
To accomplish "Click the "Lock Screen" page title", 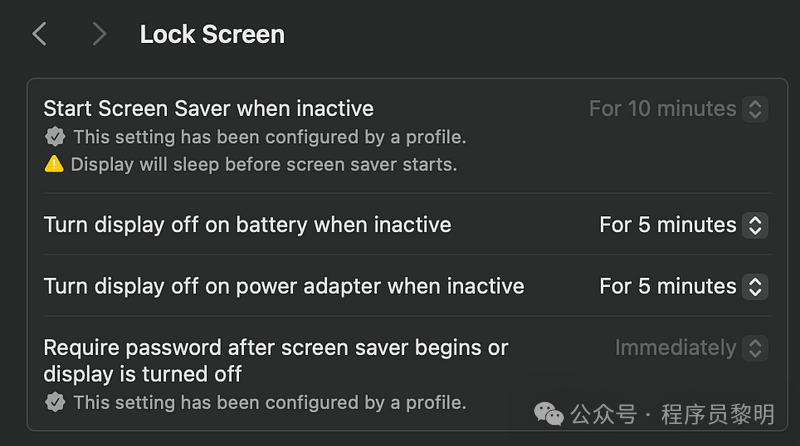I will [x=212, y=34].
